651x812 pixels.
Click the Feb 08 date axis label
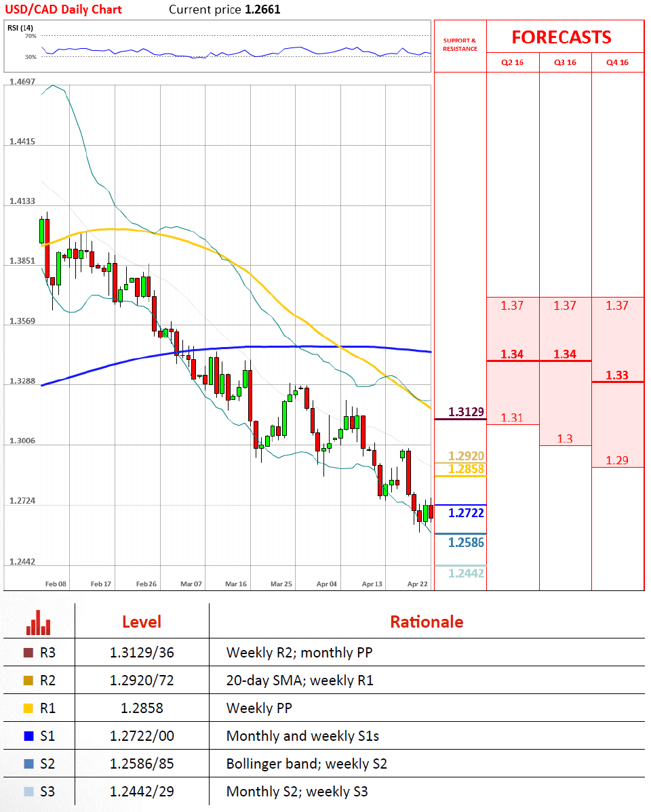click(x=56, y=584)
